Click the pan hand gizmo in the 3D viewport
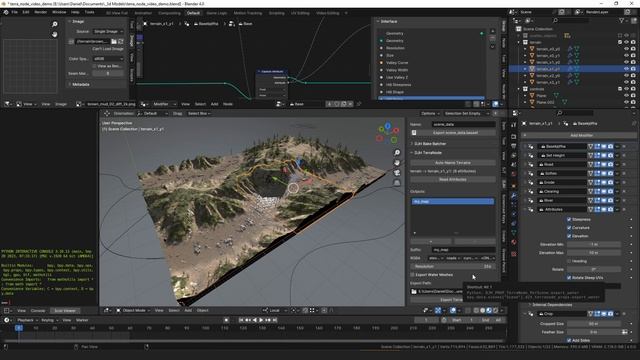 pos(397,162)
